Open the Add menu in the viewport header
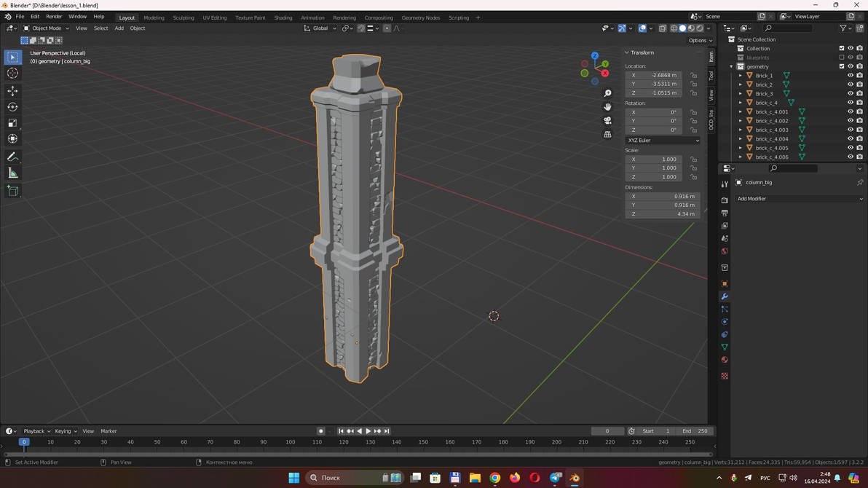868x488 pixels. 119,28
